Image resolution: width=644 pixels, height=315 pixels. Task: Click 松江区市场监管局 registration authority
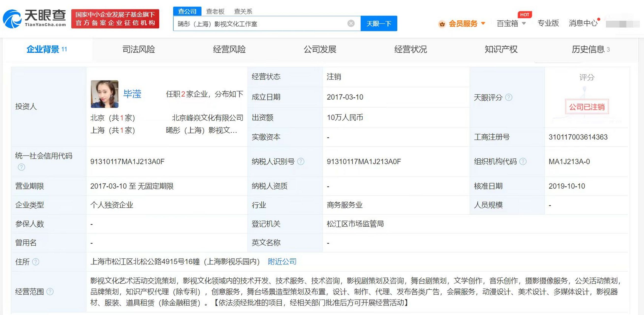(x=355, y=224)
